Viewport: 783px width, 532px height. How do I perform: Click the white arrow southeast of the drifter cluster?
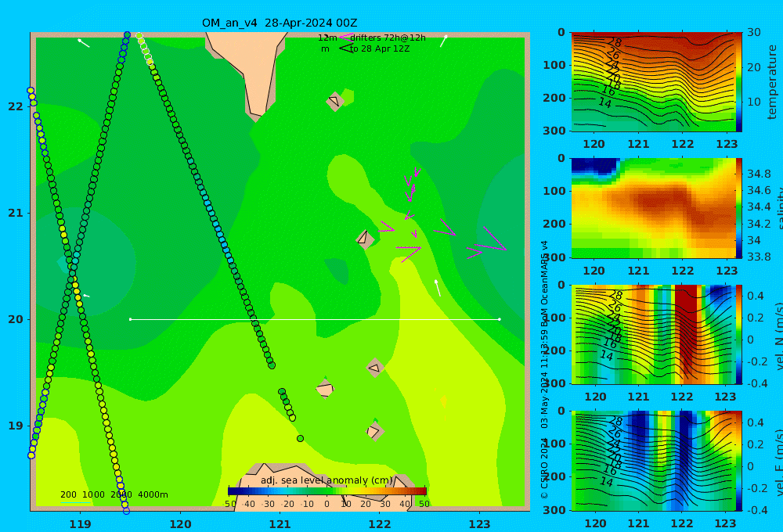(438, 288)
